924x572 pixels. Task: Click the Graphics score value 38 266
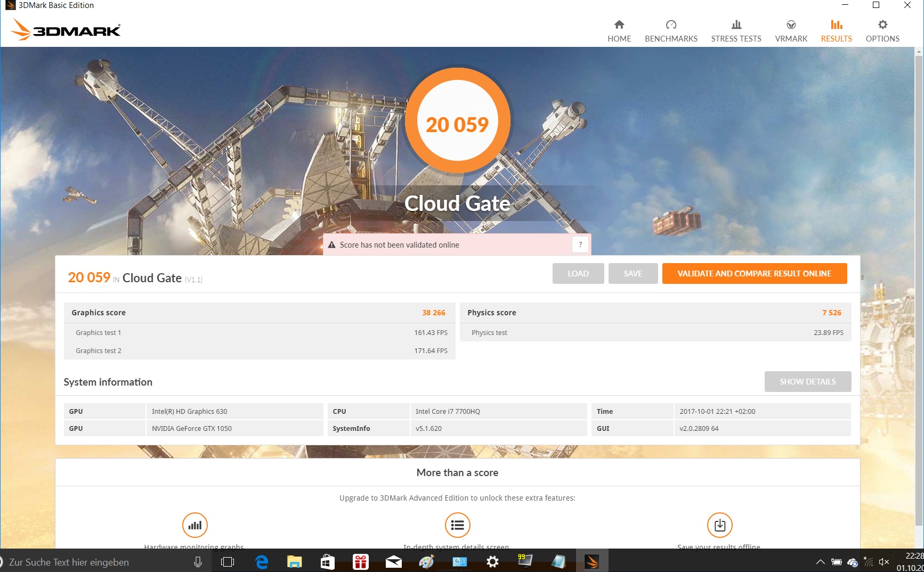pos(434,313)
